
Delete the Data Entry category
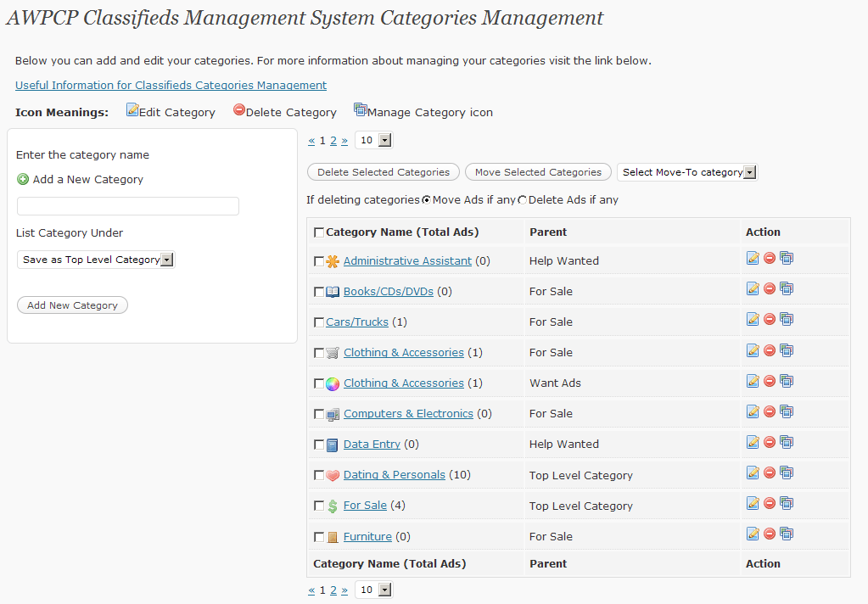pos(770,442)
